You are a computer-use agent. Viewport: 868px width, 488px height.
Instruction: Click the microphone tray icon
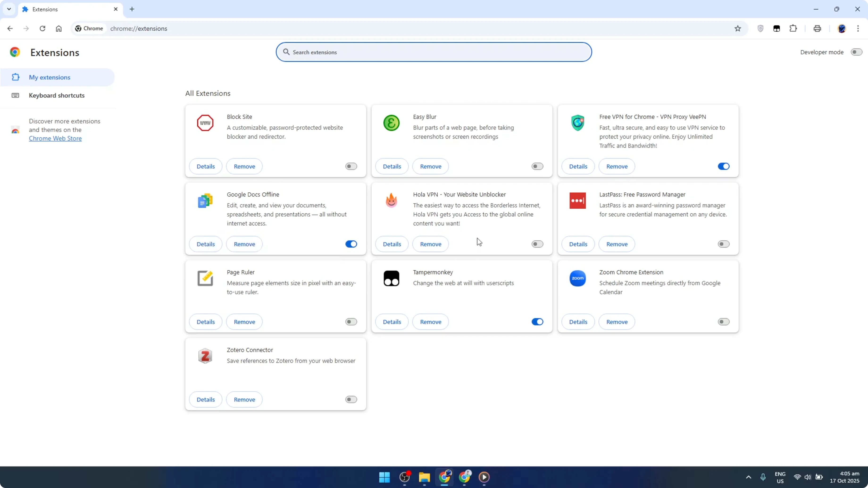[x=763, y=477]
